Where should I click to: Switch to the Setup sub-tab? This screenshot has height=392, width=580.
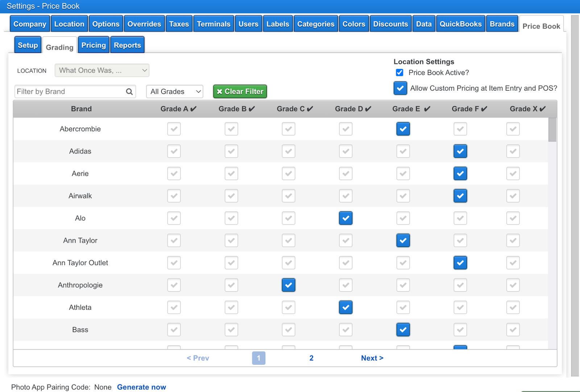click(28, 45)
